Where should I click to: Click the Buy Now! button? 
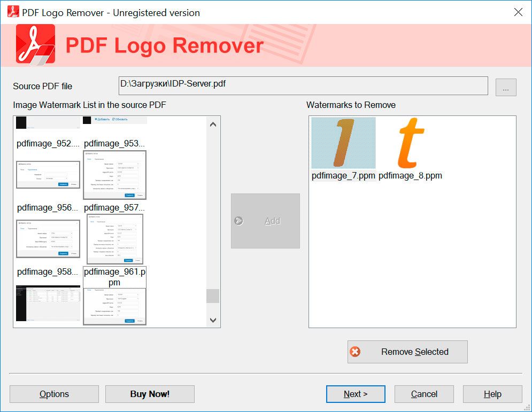tap(149, 394)
